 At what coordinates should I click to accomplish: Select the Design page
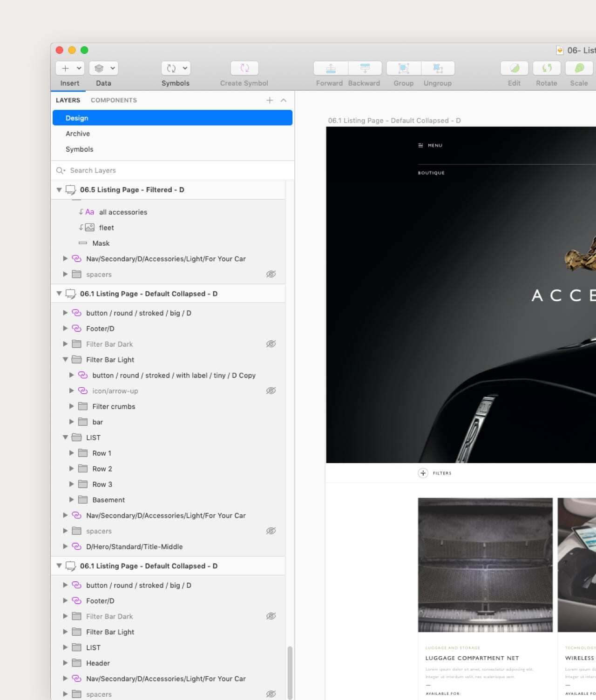tap(172, 118)
